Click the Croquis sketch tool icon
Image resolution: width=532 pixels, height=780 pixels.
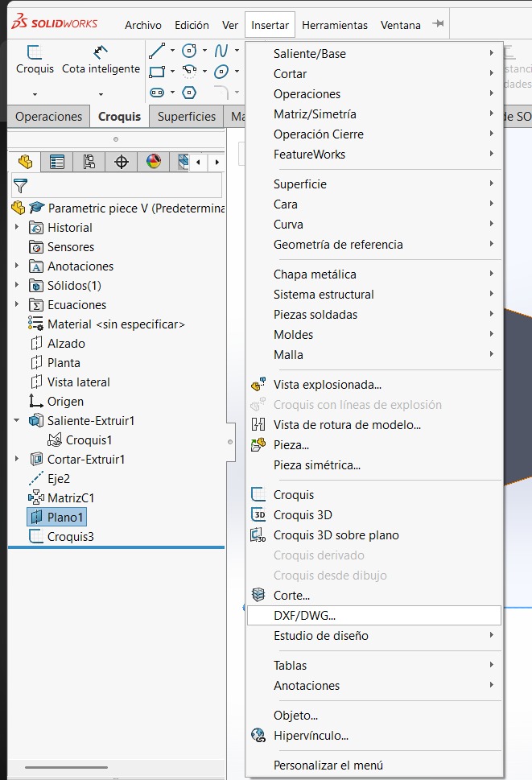(35, 52)
